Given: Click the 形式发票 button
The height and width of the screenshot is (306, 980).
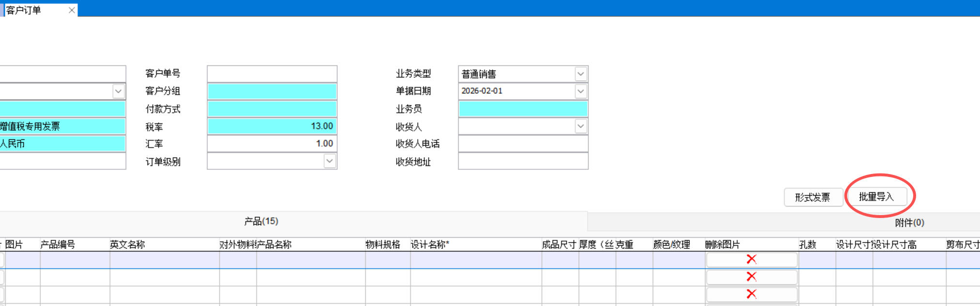Looking at the screenshot, I should coord(812,197).
